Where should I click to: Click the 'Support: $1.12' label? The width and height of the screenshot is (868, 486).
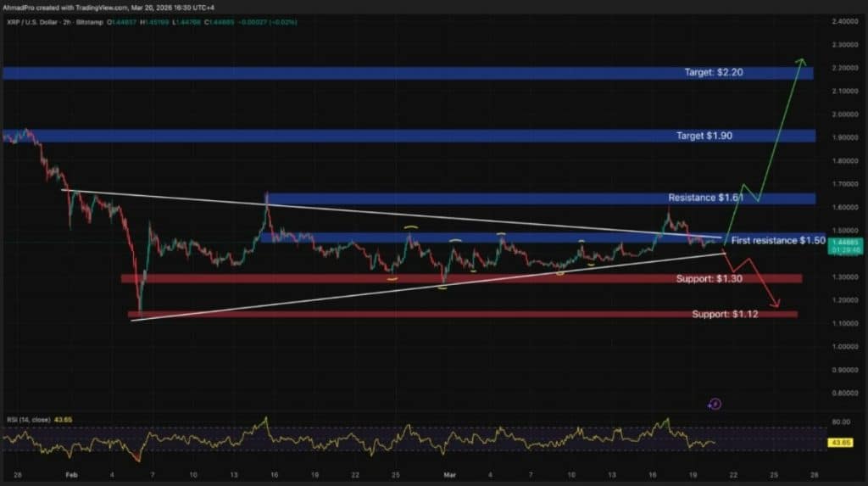[725, 314]
